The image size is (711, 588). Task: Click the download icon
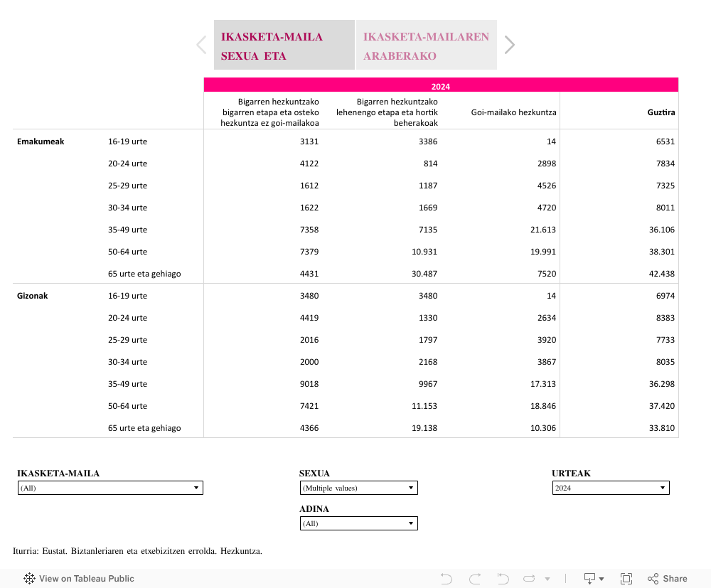[x=589, y=579]
